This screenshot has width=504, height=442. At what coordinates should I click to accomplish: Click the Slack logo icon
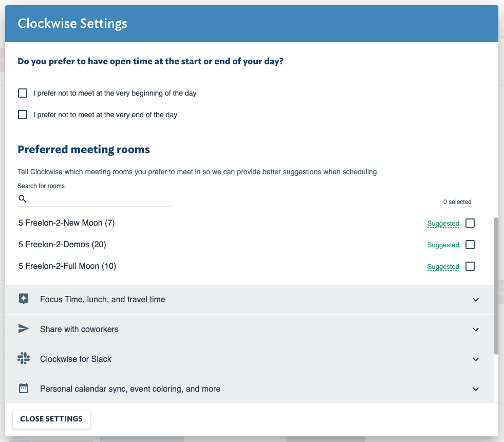coord(24,358)
